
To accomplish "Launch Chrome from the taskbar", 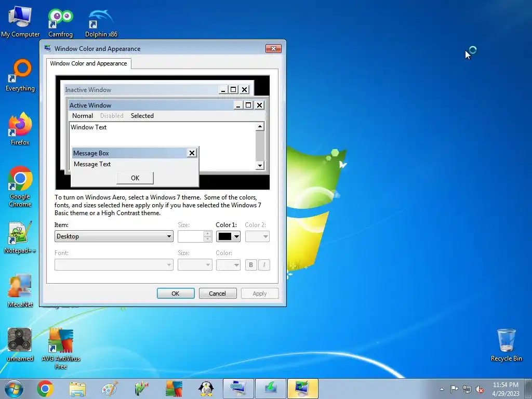I will pyautogui.click(x=45, y=389).
